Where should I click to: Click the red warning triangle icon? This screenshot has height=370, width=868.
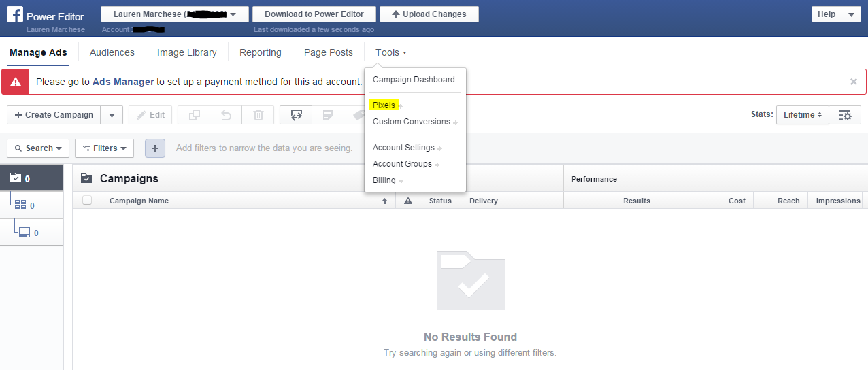point(15,82)
